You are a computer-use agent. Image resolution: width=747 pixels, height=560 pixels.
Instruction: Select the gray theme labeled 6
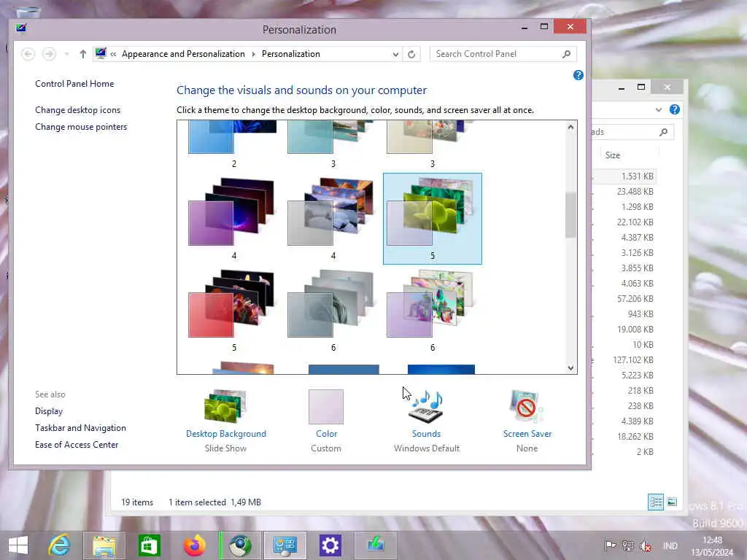tap(333, 311)
